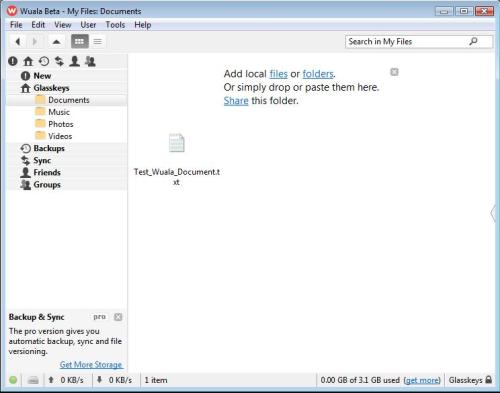Image resolution: width=500 pixels, height=393 pixels.
Task: Click the drive icon in status bar
Action: [x=33, y=380]
